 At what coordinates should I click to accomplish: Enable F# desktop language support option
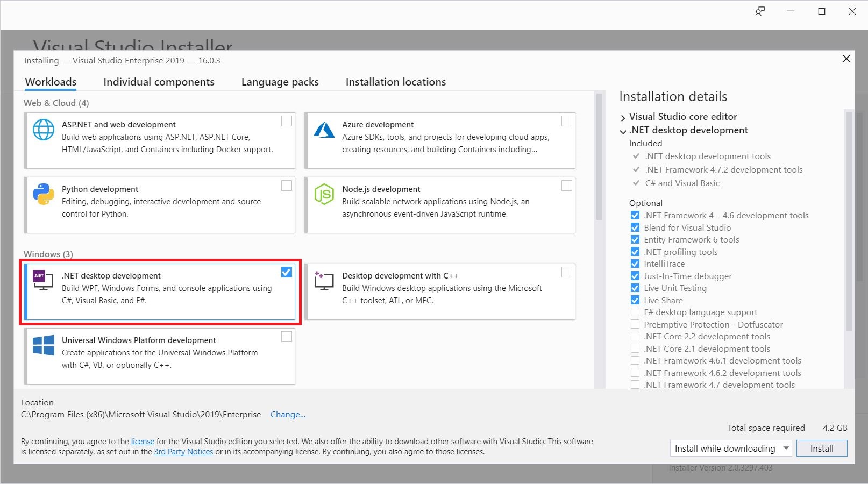pos(635,312)
